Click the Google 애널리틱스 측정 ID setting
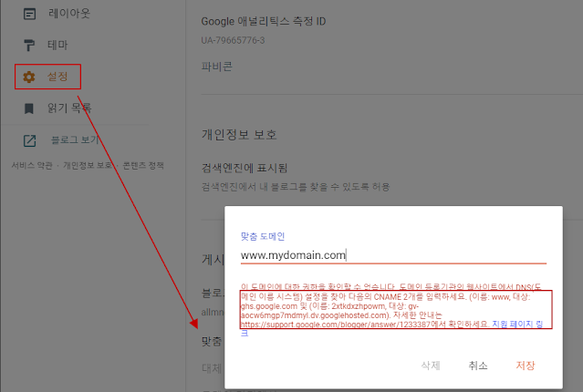583x392 pixels. click(x=264, y=22)
